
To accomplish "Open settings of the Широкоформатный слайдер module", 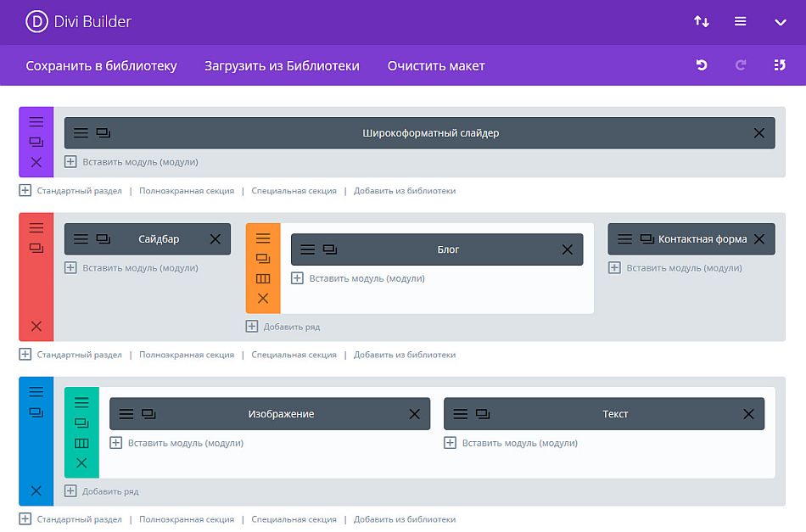I will pyautogui.click(x=81, y=132).
